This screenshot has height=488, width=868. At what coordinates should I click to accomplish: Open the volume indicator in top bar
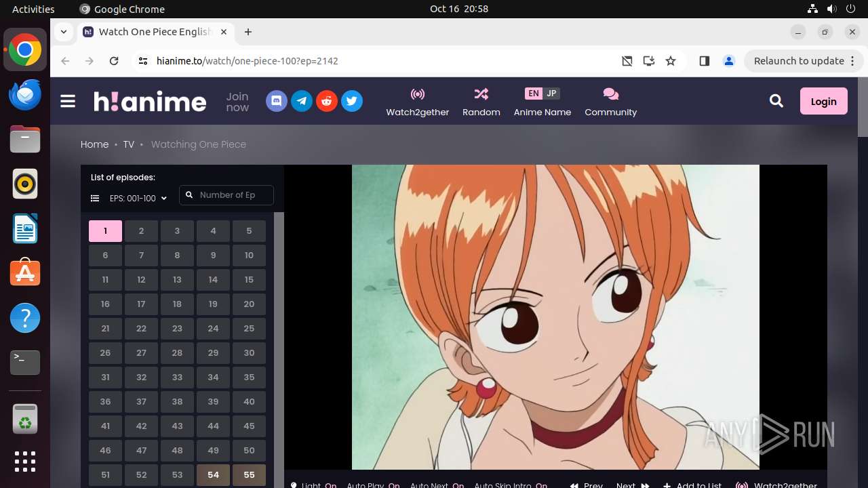pyautogui.click(x=831, y=9)
